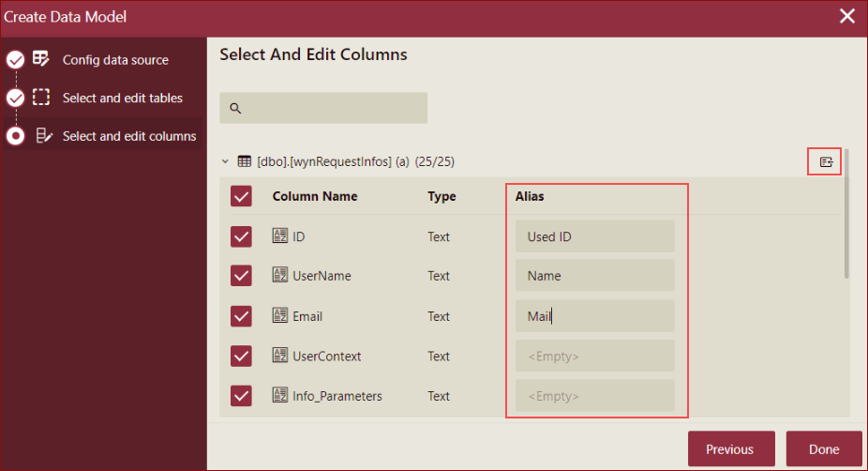Close the Create Data Model dialog

(x=847, y=16)
